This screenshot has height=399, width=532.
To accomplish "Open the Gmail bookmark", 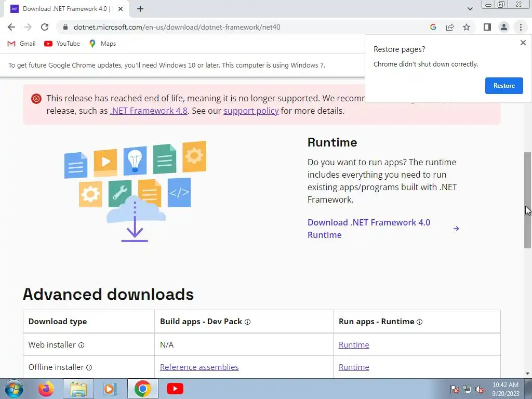I will click(21, 44).
